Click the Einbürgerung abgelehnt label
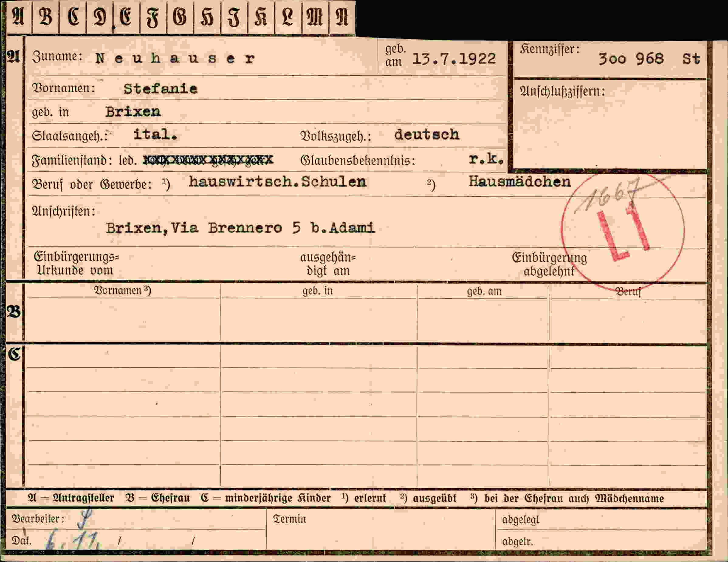 (549, 264)
